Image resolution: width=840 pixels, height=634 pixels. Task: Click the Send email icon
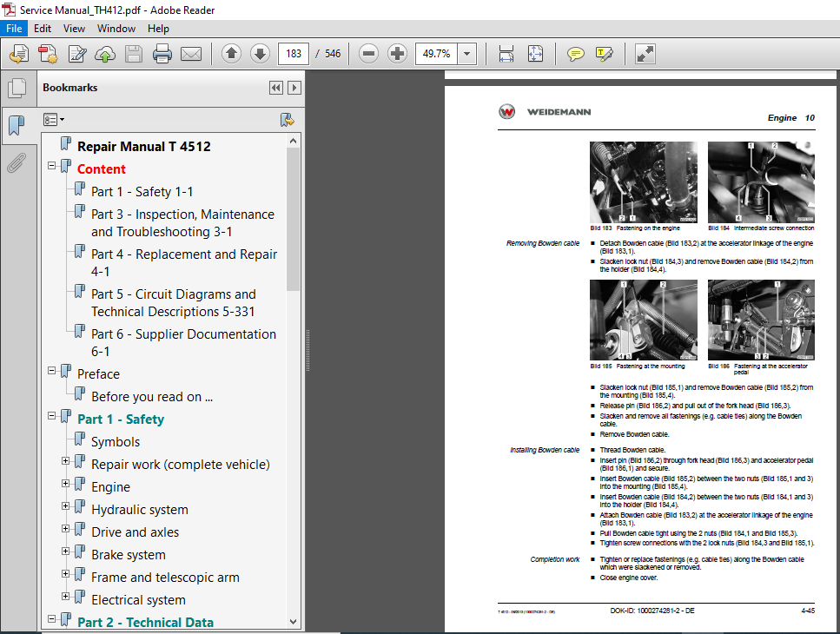pyautogui.click(x=191, y=54)
